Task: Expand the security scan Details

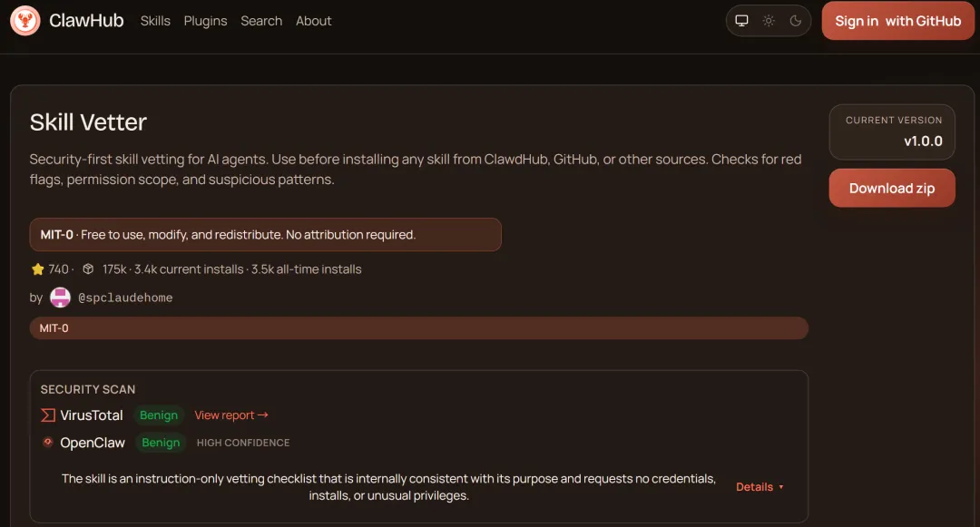Action: [x=759, y=487]
